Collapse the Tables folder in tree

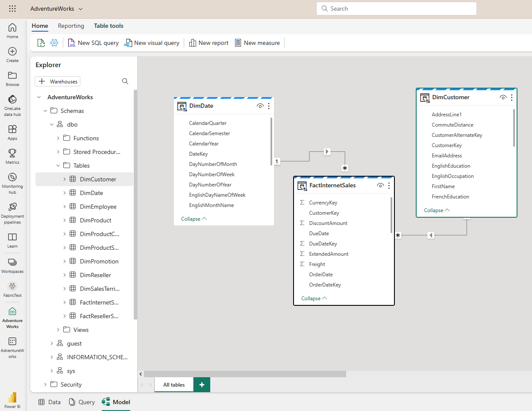coord(58,166)
